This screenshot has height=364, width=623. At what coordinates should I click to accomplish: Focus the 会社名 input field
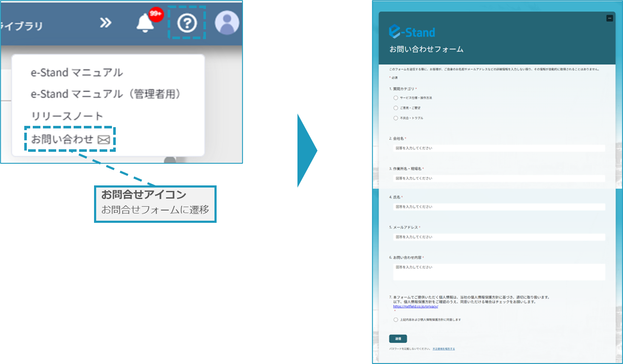click(x=499, y=148)
